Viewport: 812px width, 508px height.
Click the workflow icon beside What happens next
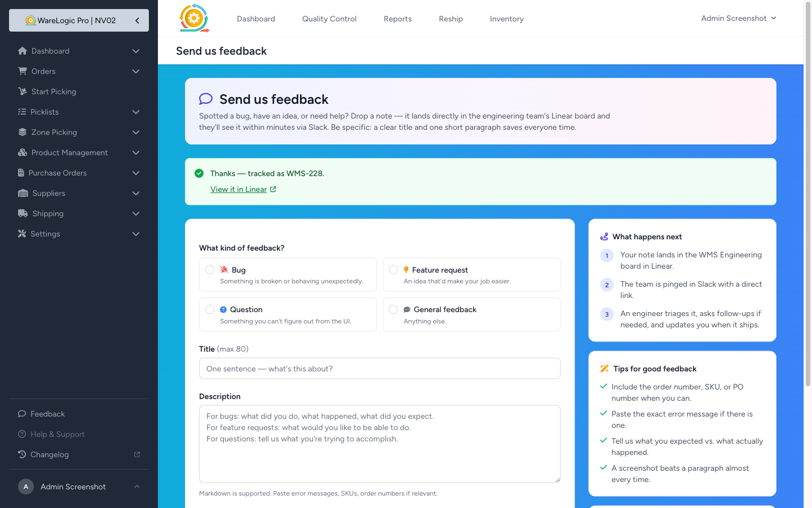[x=604, y=237]
